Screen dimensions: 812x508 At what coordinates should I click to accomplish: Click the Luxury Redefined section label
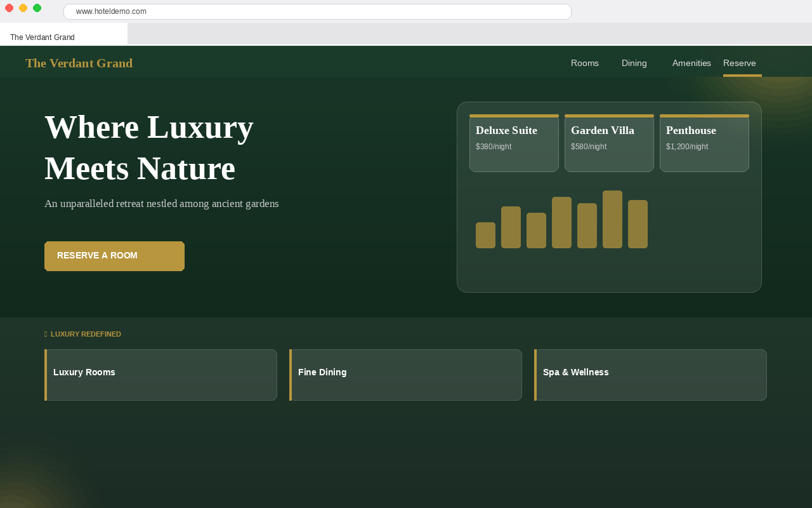[x=82, y=334]
